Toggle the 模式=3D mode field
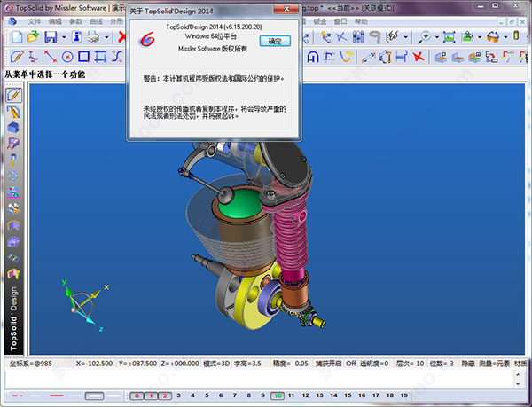Viewport: 532px width, 407px height. pyautogui.click(x=216, y=364)
